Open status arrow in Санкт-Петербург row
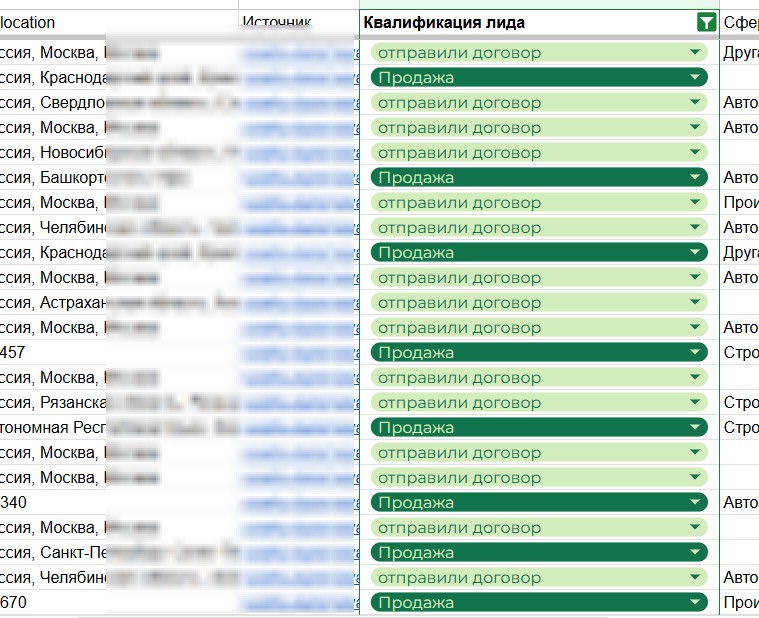This screenshot has width=759, height=618. click(x=695, y=553)
